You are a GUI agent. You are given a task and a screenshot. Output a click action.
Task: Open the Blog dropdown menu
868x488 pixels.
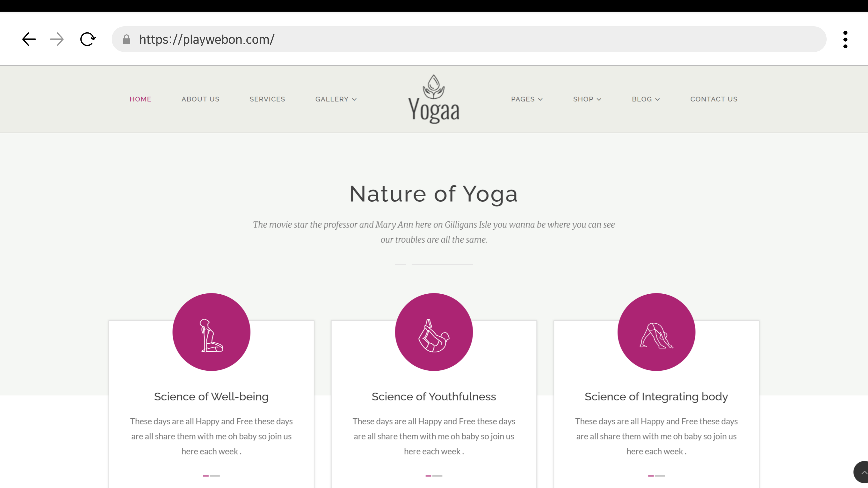(x=646, y=99)
